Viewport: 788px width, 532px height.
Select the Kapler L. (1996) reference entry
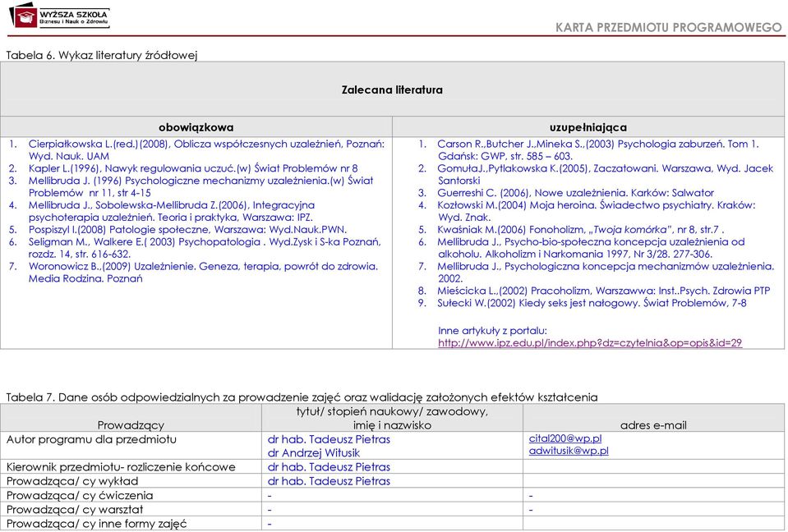tap(193, 168)
